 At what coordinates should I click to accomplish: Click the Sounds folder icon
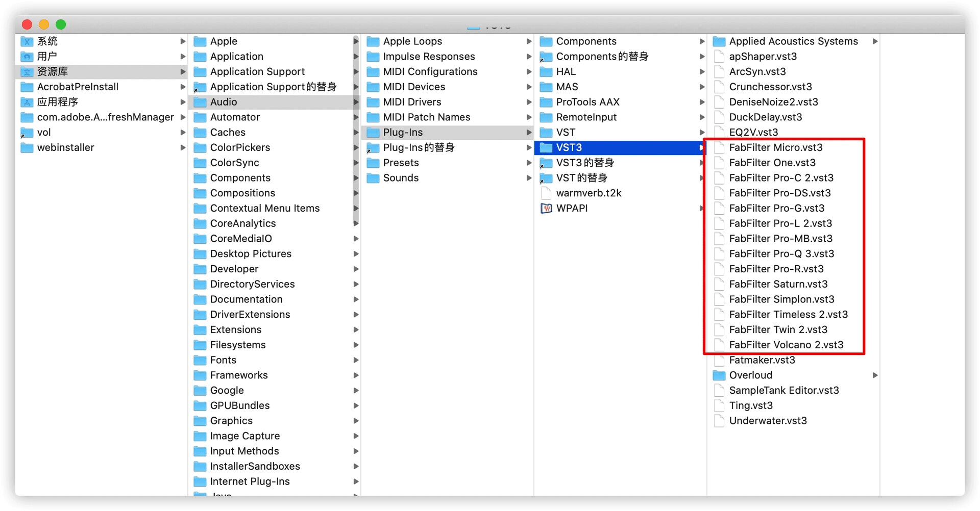[373, 178]
